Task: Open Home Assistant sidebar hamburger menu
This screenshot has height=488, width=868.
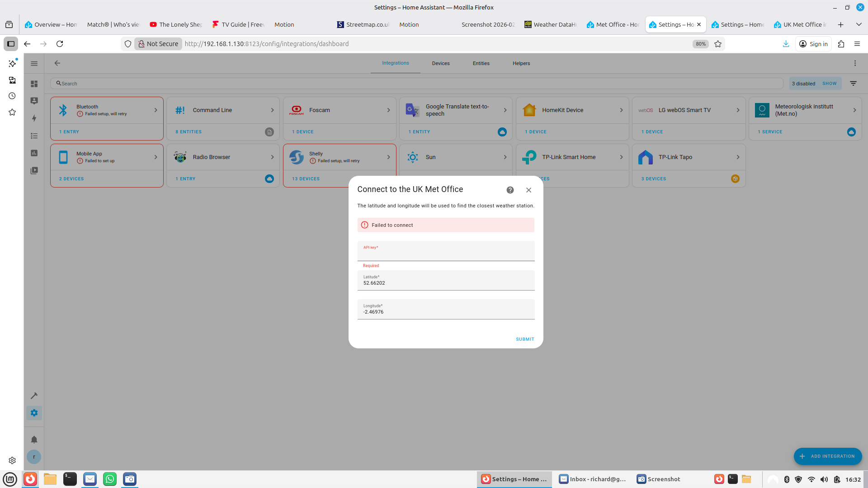Action: (x=34, y=63)
